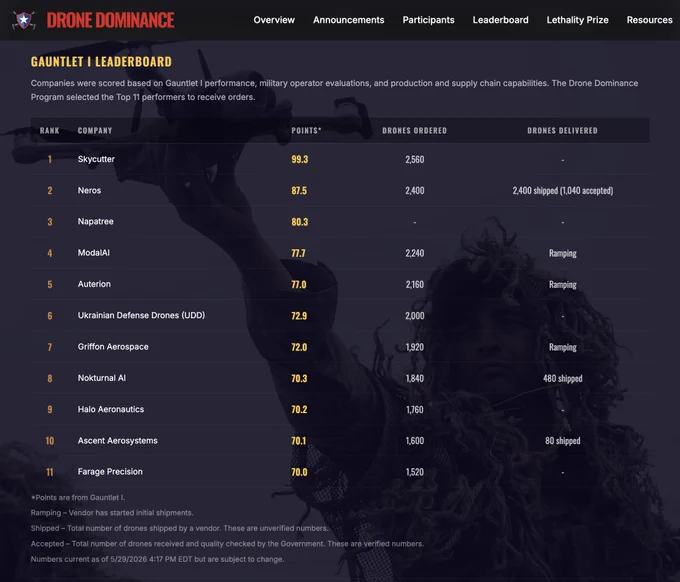The width and height of the screenshot is (680, 582).
Task: Click Auterion's 2,160 drones ordered
Action: [415, 284]
